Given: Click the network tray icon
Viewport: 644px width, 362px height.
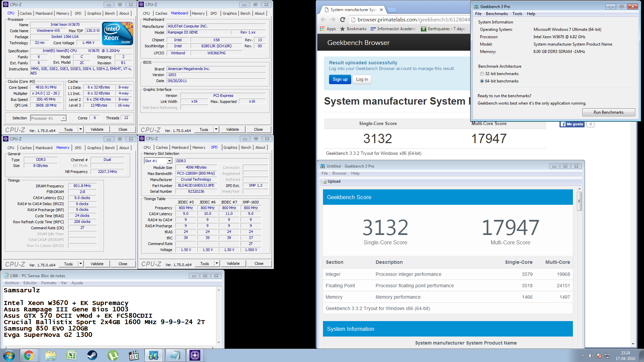Looking at the screenshot, I should point(607,356).
